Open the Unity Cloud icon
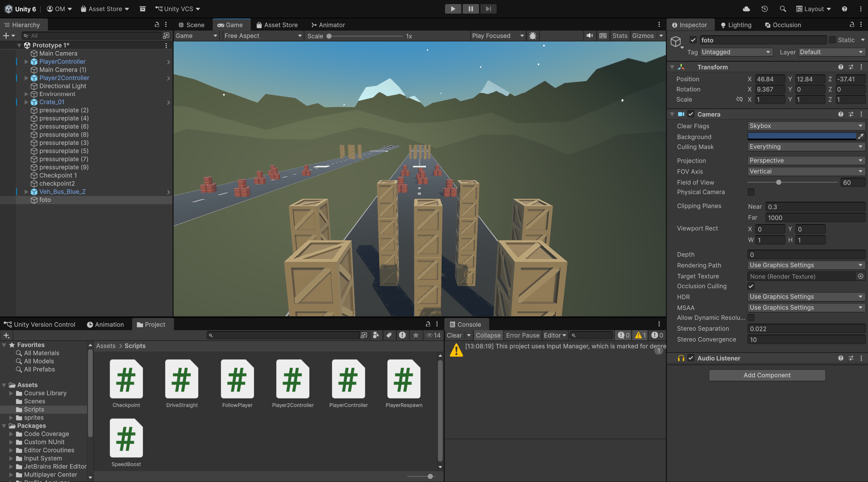The image size is (868, 482). (x=746, y=9)
